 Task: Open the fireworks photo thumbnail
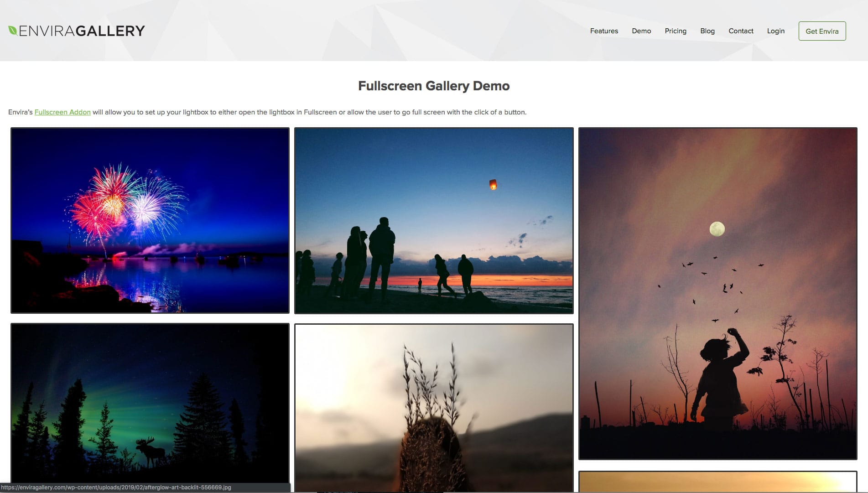coord(150,220)
